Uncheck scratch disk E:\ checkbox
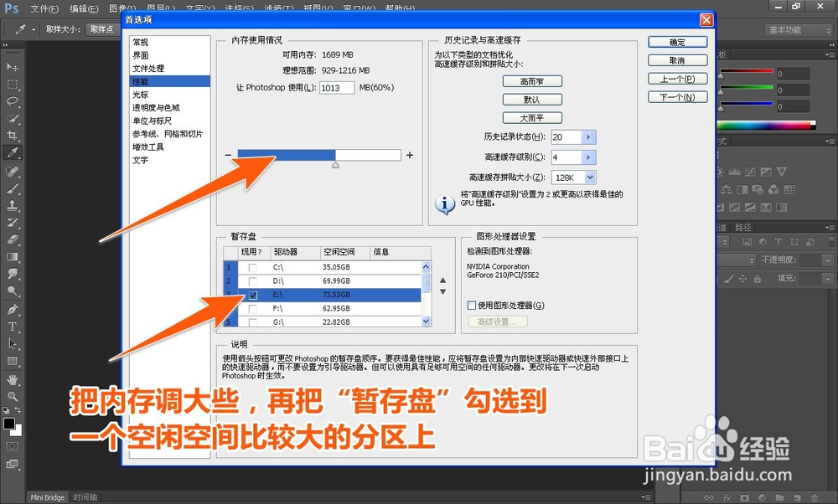This screenshot has height=504, width=838. click(253, 296)
